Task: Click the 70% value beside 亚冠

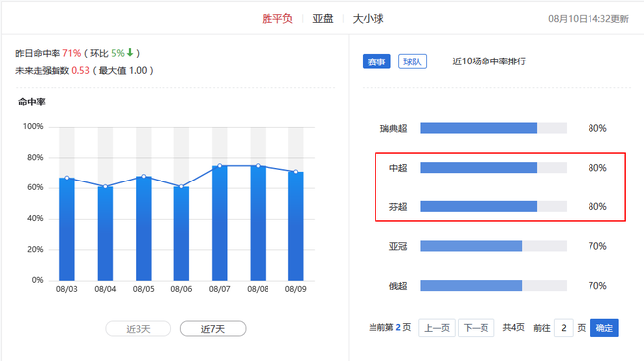Action: point(597,246)
